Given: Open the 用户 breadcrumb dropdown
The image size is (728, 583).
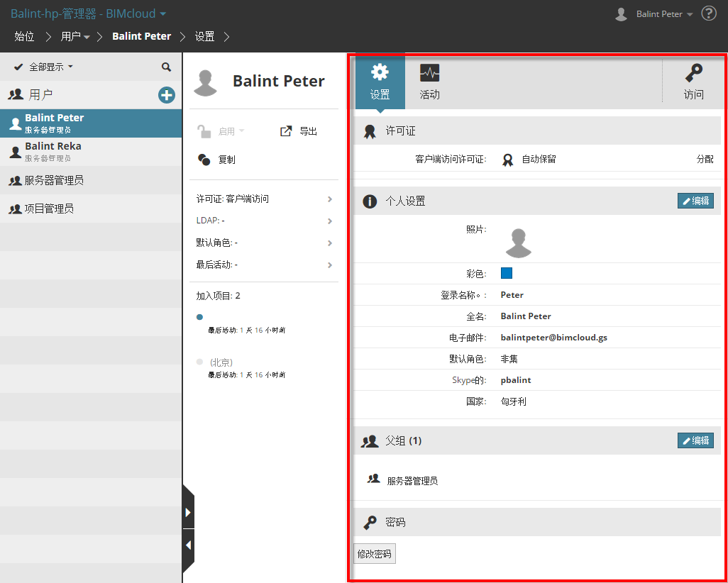Looking at the screenshot, I should tap(75, 37).
